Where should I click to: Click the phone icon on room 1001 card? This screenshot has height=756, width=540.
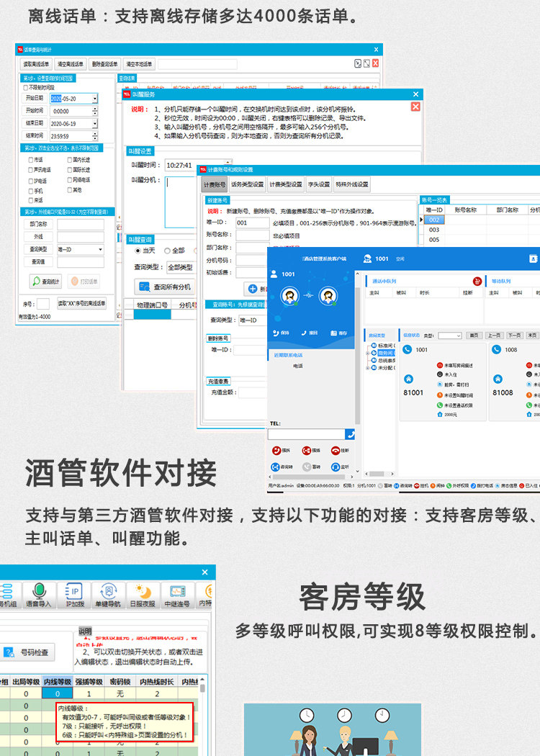point(407,349)
